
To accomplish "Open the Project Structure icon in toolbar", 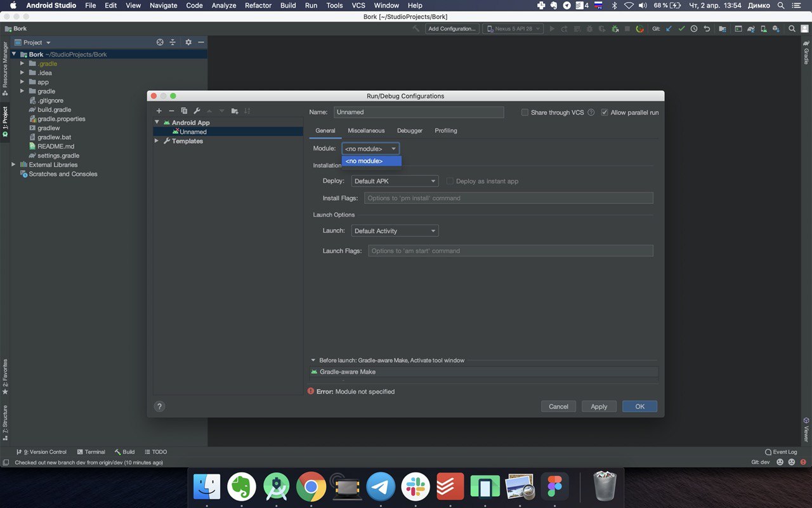I will click(x=722, y=29).
